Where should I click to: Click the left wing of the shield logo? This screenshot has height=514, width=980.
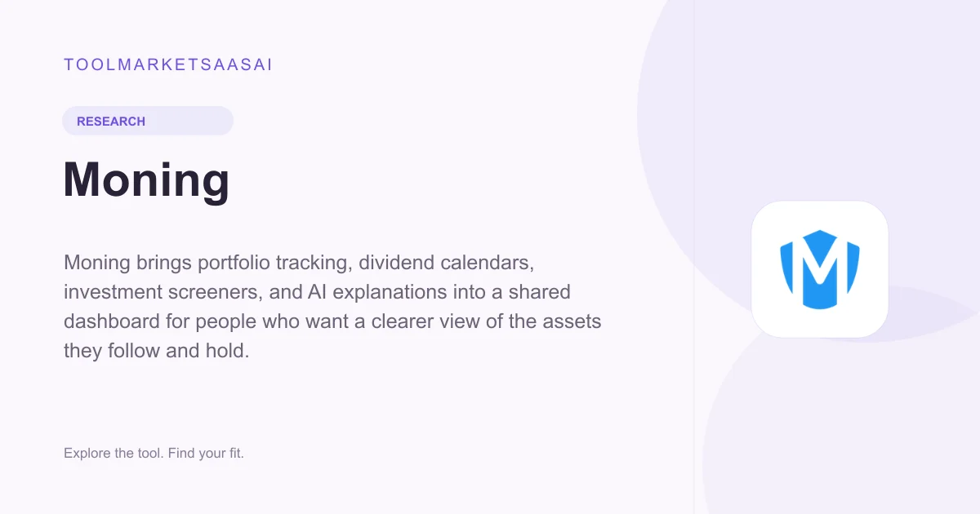(x=788, y=265)
